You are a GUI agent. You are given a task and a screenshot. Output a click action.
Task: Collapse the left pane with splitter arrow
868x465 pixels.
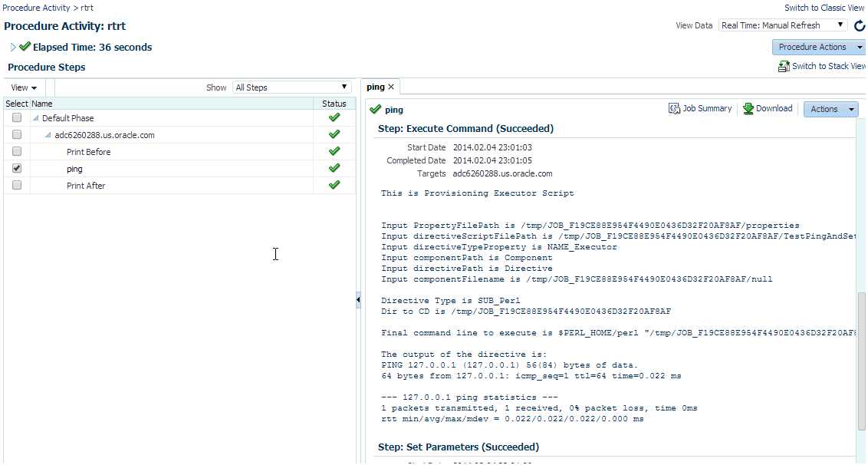pos(358,300)
